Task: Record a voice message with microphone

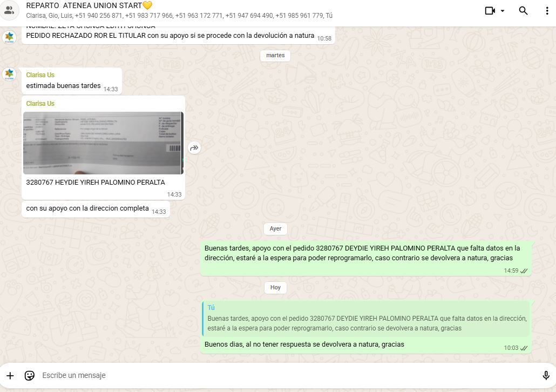Action: pos(546,375)
